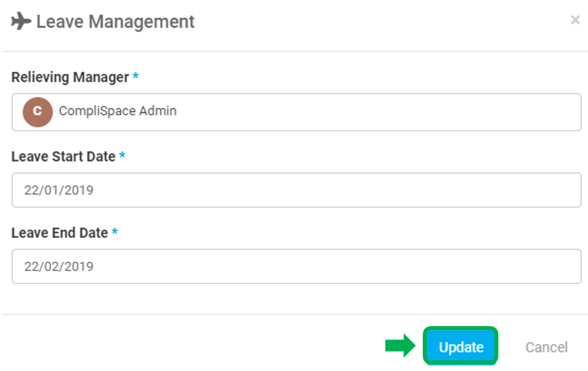Click the Leave Management title text

[x=116, y=21]
